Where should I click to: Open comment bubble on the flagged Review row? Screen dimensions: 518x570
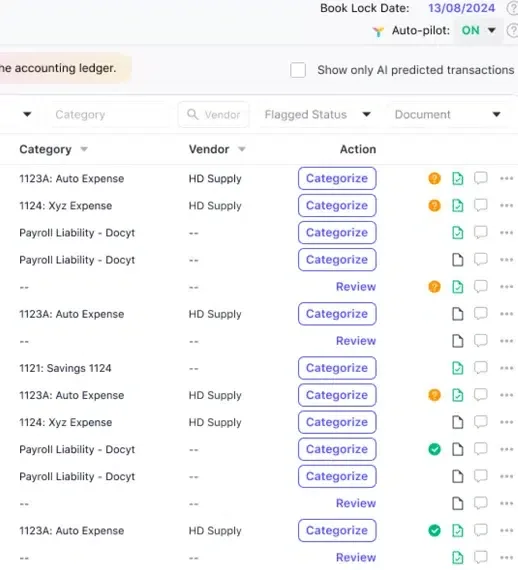click(481, 286)
